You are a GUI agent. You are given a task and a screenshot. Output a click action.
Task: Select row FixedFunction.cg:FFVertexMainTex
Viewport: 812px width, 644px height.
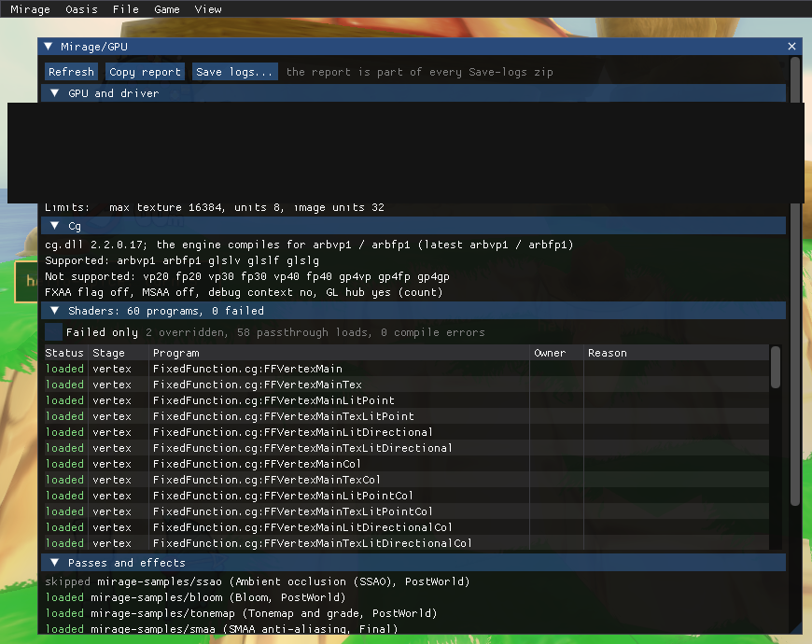click(x=407, y=385)
